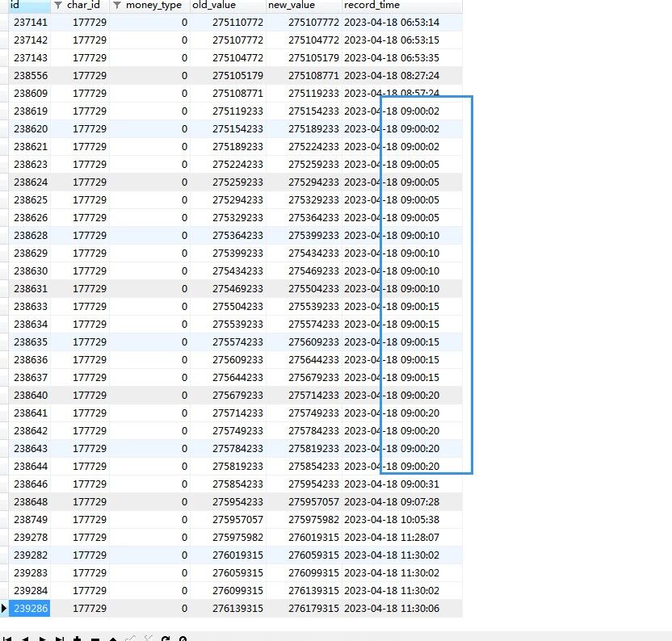The image size is (672, 641).
Task: Open the filter icon on char_id column
Action: pos(58,5)
